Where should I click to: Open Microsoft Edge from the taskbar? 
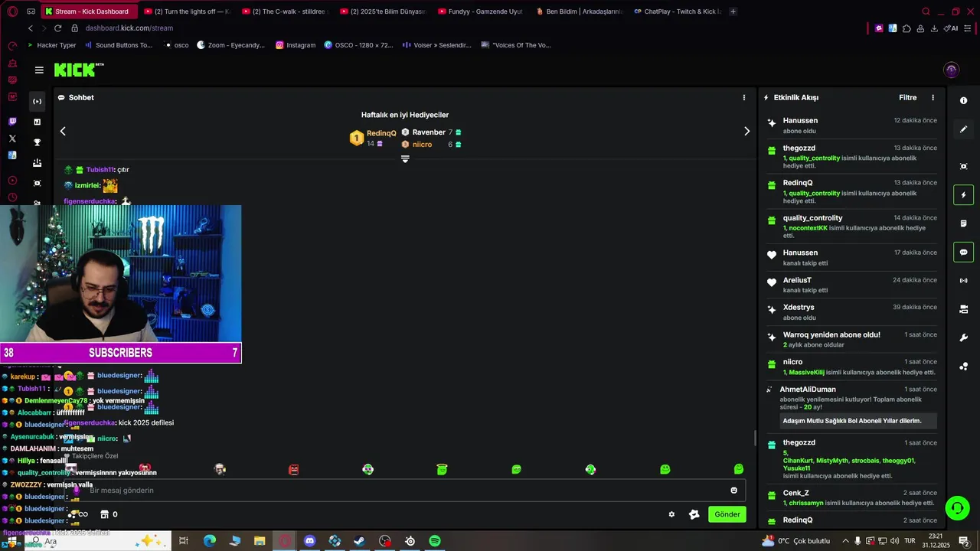pyautogui.click(x=209, y=541)
